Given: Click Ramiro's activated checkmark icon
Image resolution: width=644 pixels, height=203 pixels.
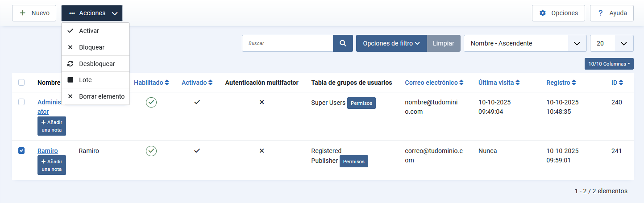Looking at the screenshot, I should pyautogui.click(x=197, y=151).
